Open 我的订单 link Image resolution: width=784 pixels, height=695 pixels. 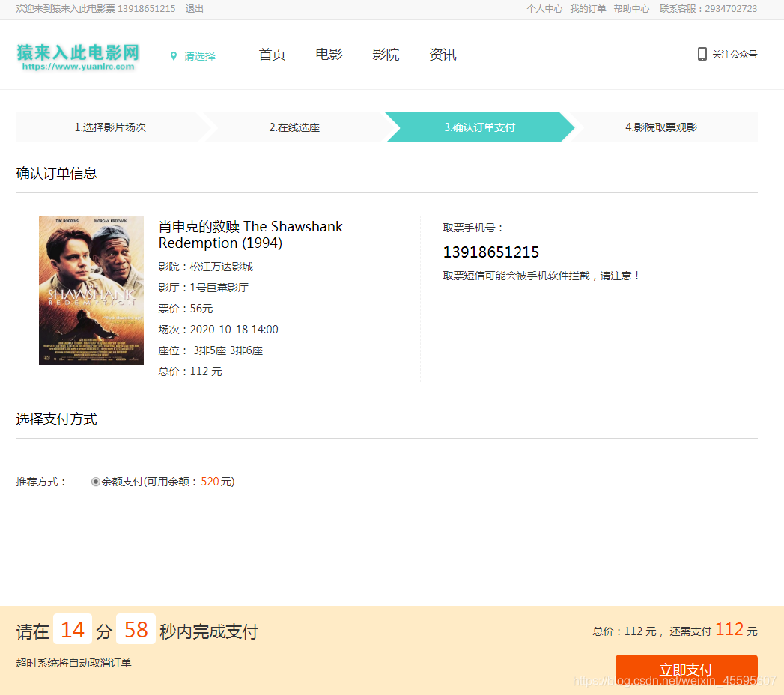(588, 9)
